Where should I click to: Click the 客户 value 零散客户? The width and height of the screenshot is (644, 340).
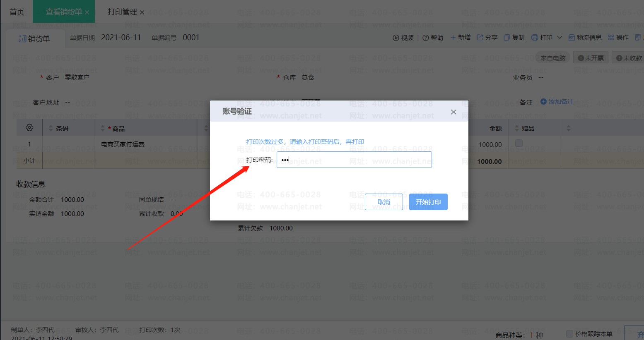(77, 77)
